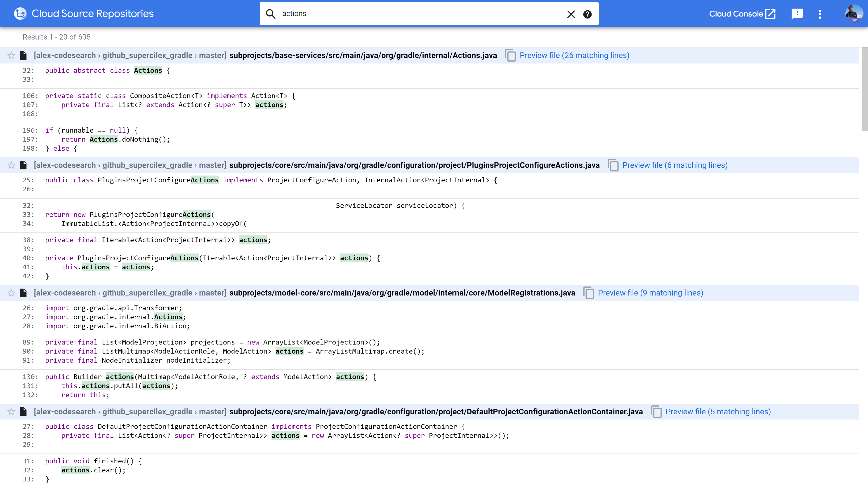Image resolution: width=868 pixels, height=488 pixels.
Task: Copy path icon for Actions.java
Action: click(510, 56)
